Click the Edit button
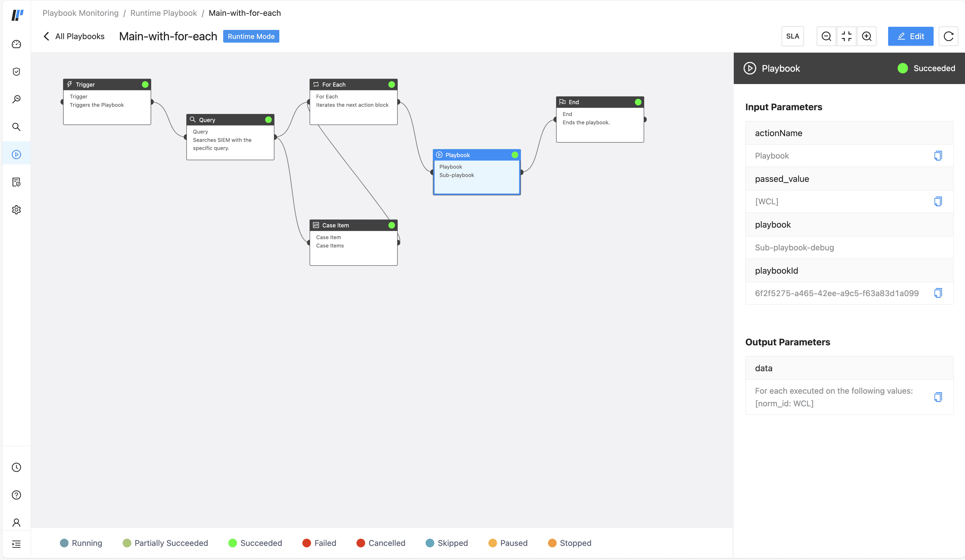 coord(910,36)
